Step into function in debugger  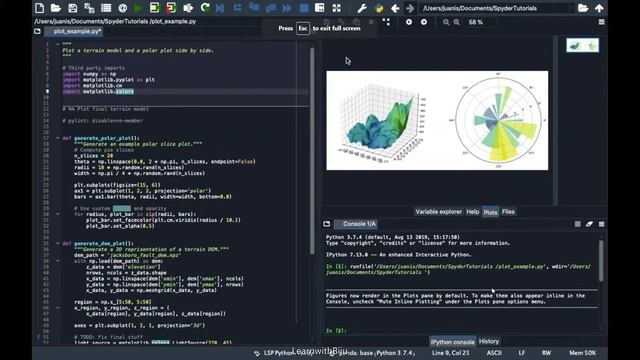[254, 8]
